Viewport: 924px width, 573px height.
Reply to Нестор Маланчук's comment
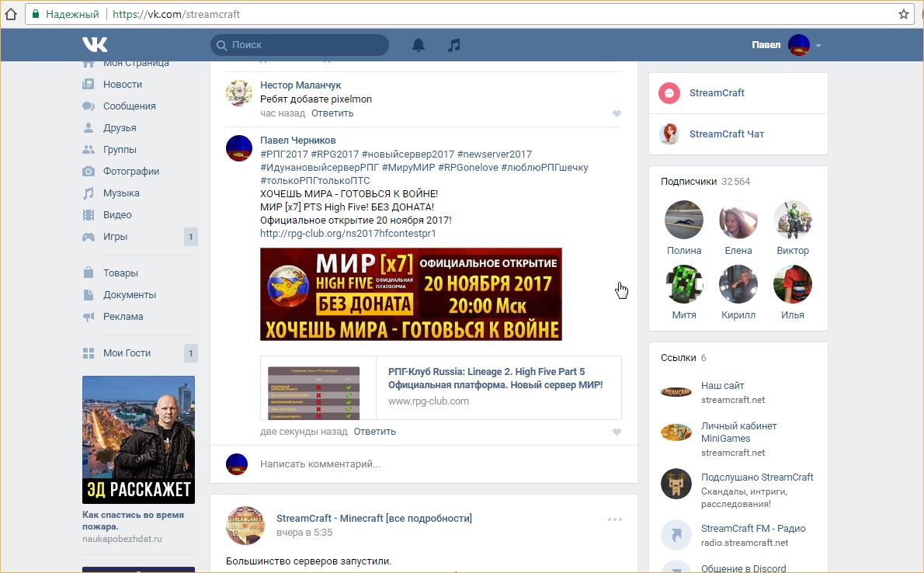click(x=332, y=113)
